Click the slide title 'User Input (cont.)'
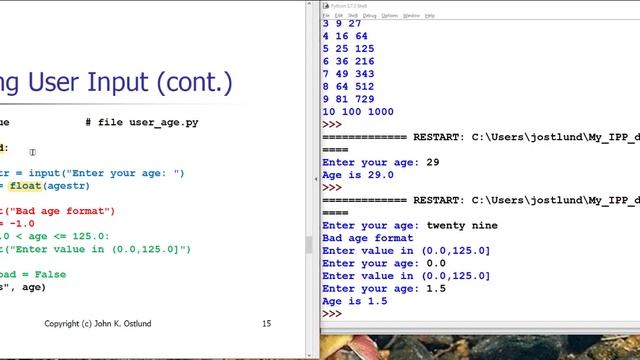Viewport: 640px width, 360px height. coord(130,82)
